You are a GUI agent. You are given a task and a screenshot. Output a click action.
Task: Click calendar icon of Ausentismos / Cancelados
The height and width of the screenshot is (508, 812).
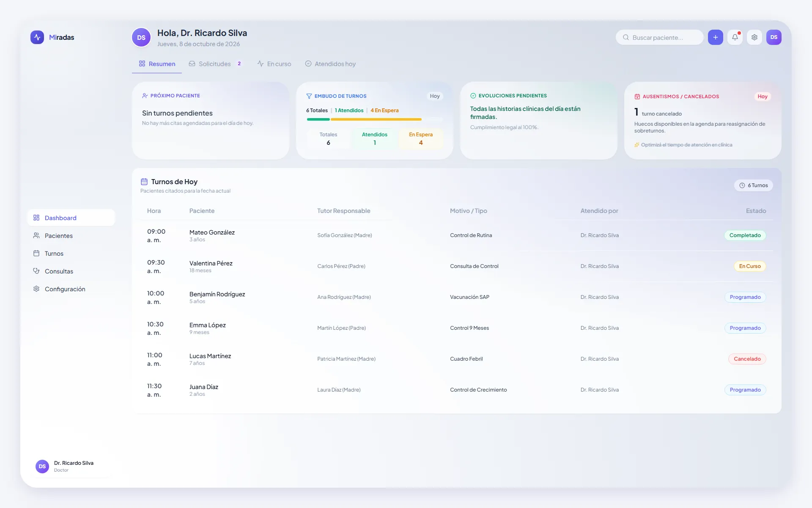(637, 97)
